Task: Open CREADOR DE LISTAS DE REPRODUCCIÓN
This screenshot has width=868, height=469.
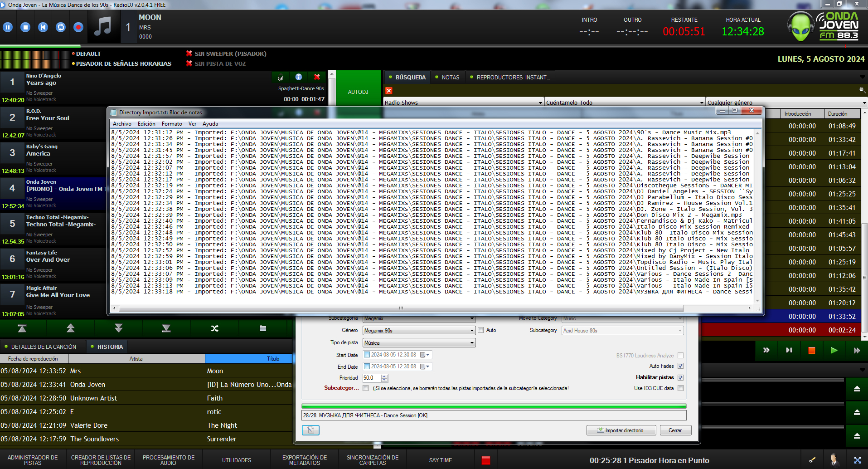Action: coord(101,460)
